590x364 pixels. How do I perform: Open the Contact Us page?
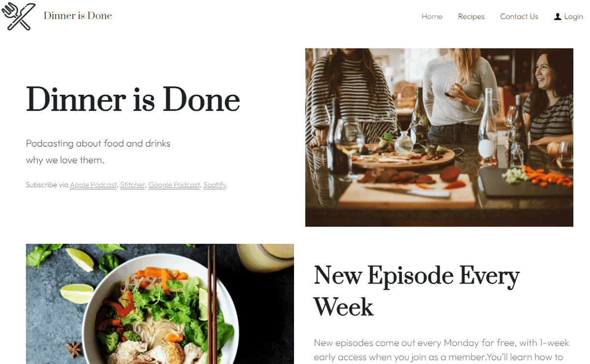[x=519, y=17]
